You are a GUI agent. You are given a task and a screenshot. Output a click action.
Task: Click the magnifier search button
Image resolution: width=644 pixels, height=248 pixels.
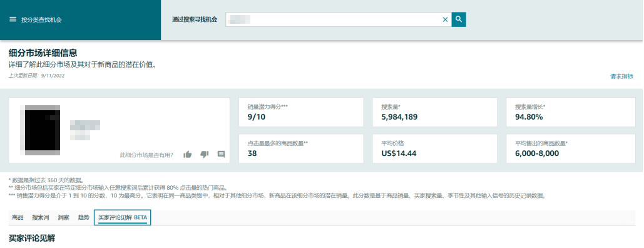tap(459, 19)
